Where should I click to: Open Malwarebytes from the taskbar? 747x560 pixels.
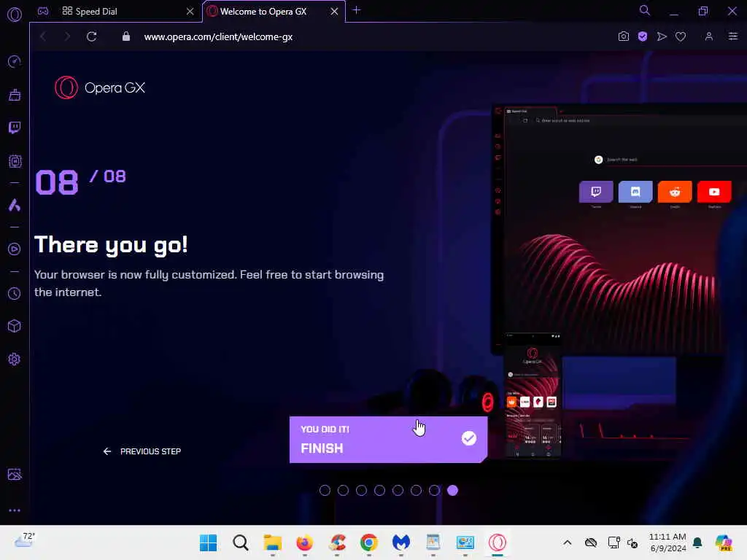[401, 542]
